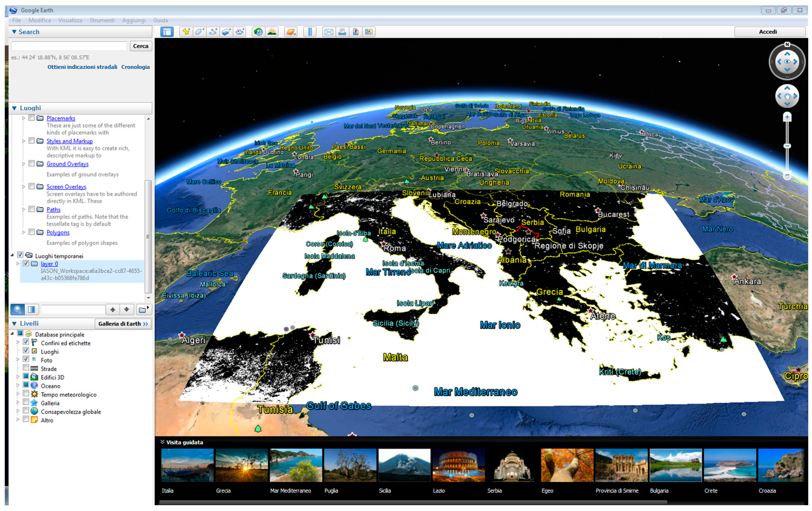Check the Polygons folder checkbox

pyautogui.click(x=32, y=232)
